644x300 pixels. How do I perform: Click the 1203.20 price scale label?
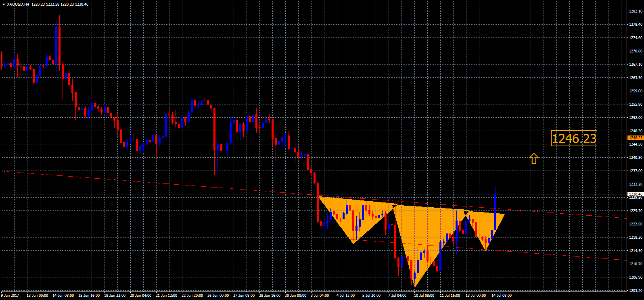click(x=636, y=290)
